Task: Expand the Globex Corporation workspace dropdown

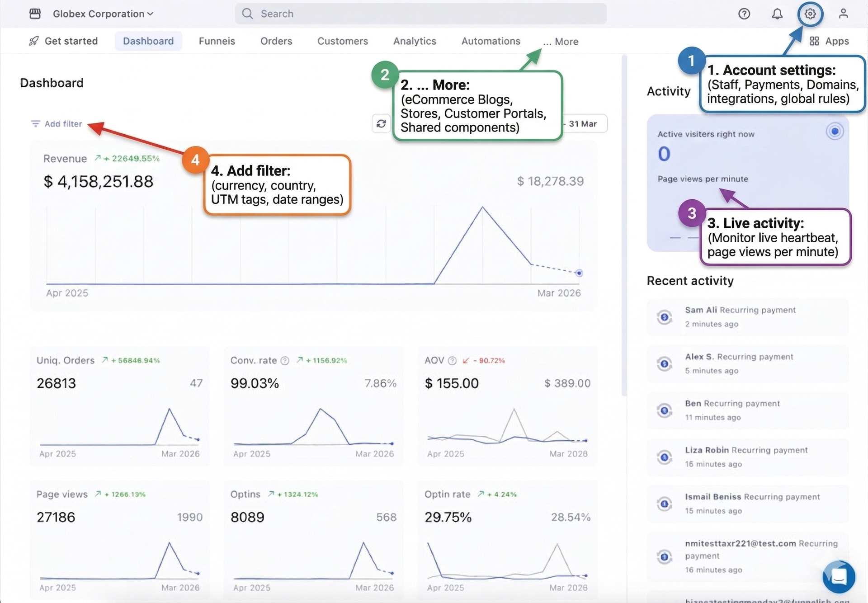Action: [x=103, y=14]
